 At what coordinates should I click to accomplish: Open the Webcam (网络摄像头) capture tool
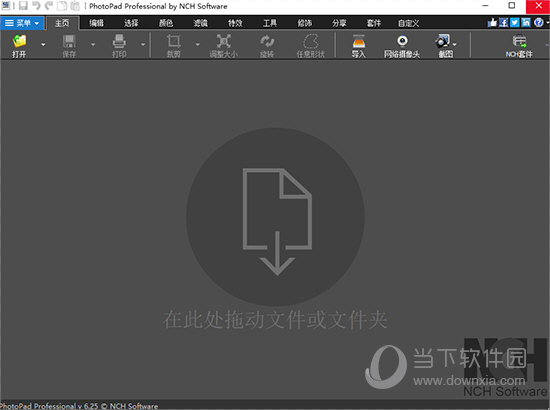pyautogui.click(x=402, y=41)
